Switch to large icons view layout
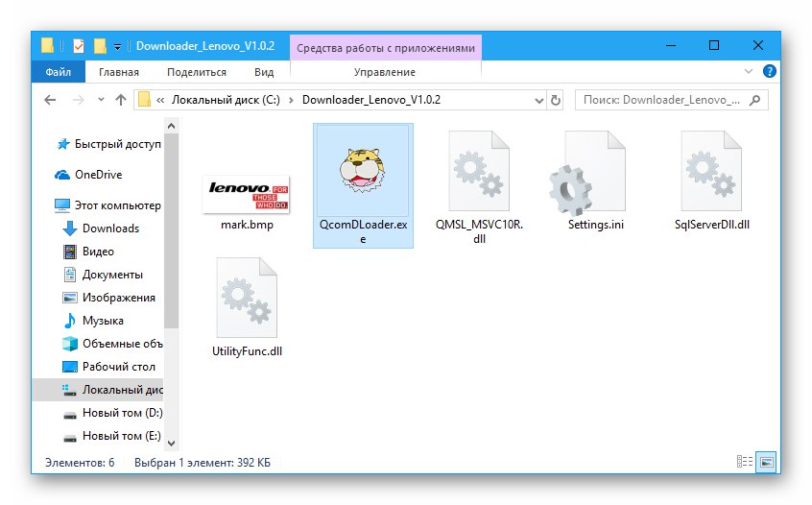812x505 pixels. click(767, 462)
